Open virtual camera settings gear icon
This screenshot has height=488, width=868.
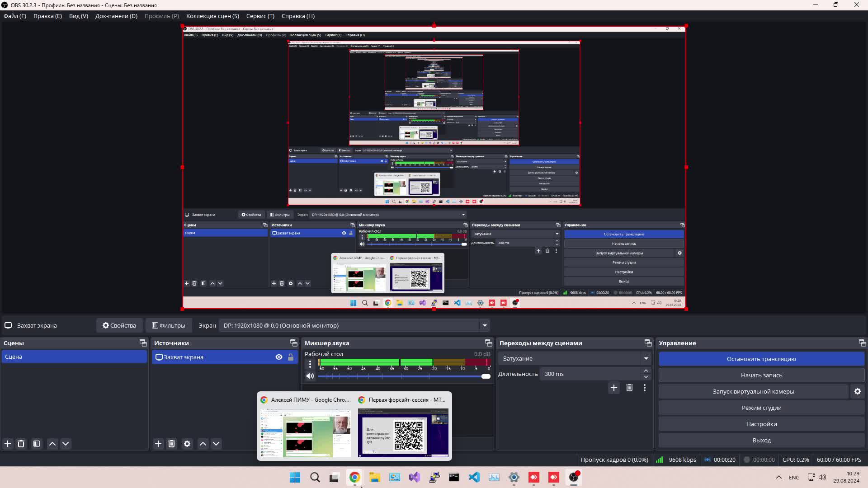click(x=858, y=392)
